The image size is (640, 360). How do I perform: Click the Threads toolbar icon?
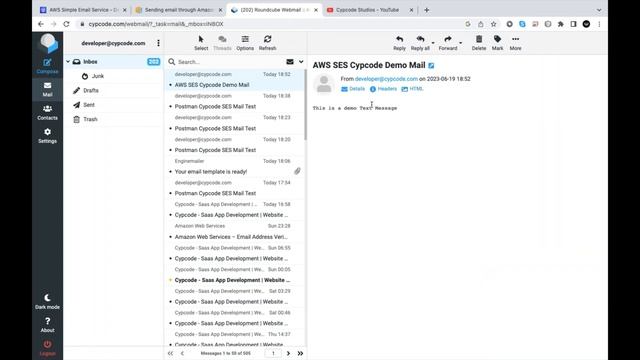point(222,43)
